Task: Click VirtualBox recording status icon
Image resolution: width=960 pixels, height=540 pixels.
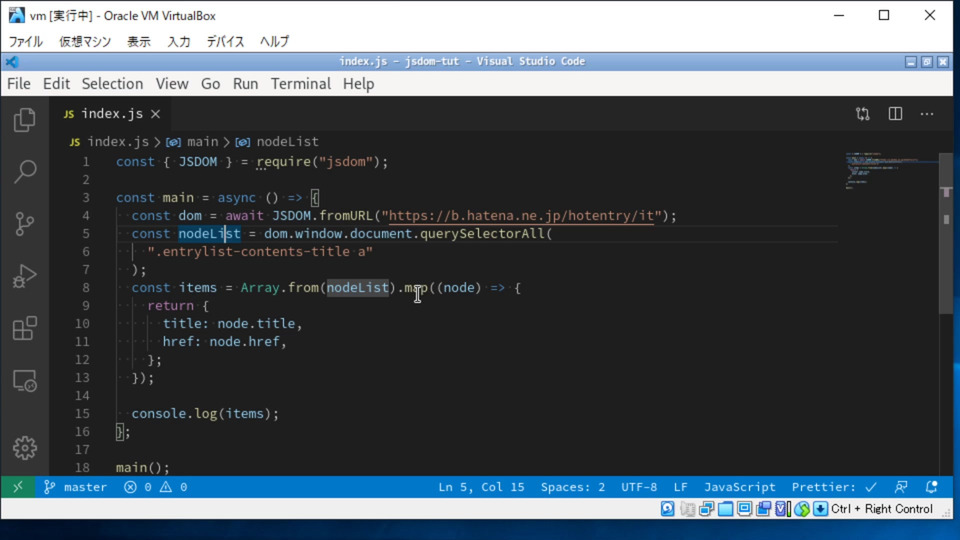Action: click(x=763, y=509)
